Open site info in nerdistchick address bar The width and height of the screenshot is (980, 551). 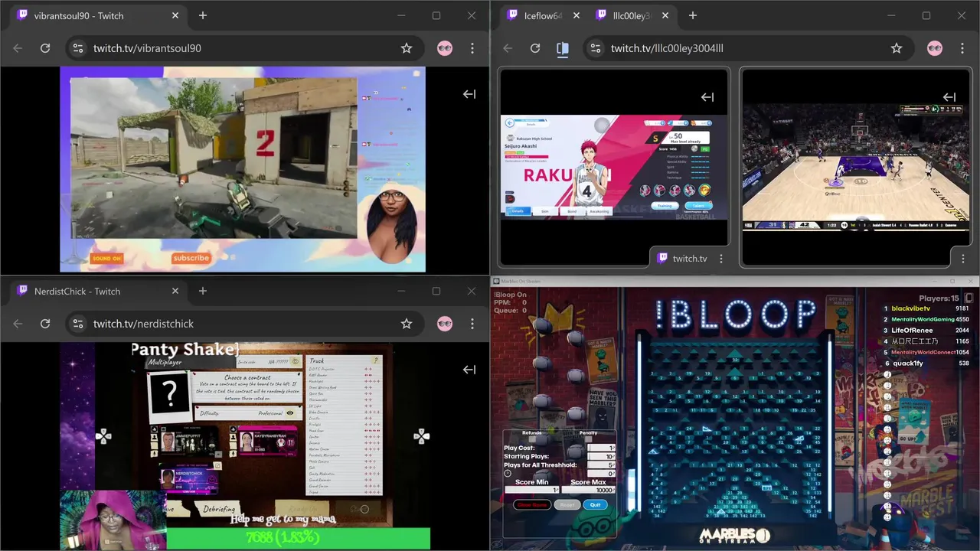click(x=77, y=324)
